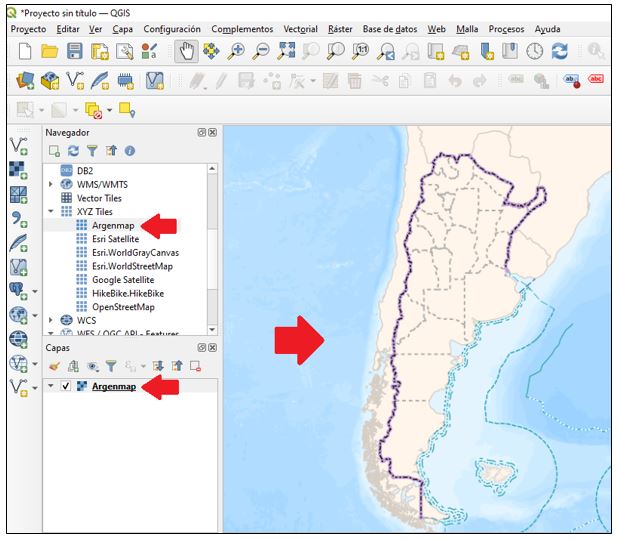Select the Zoom Out magnifier
The image size is (619, 541).
click(261, 52)
